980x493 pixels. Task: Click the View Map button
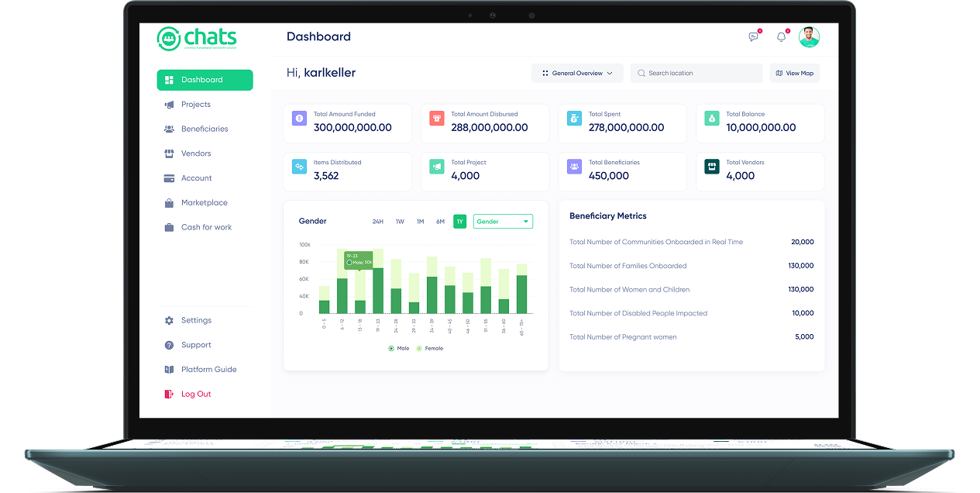[x=794, y=73]
